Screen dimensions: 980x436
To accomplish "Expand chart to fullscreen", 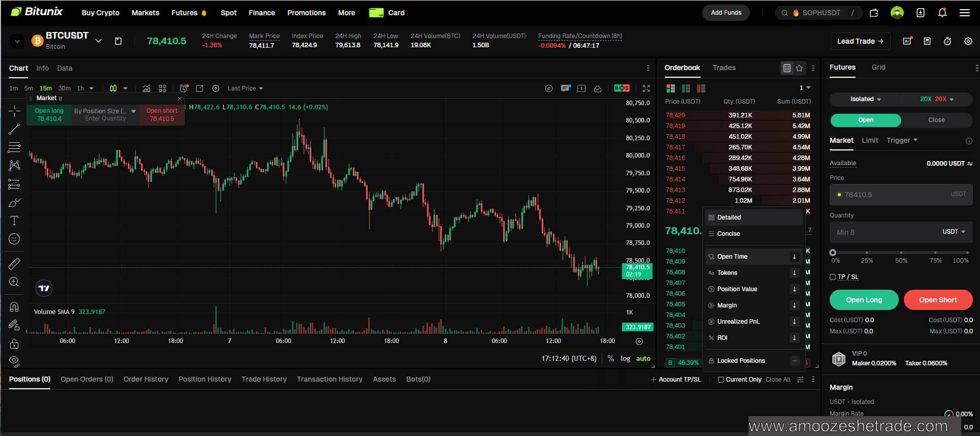I will [646, 88].
